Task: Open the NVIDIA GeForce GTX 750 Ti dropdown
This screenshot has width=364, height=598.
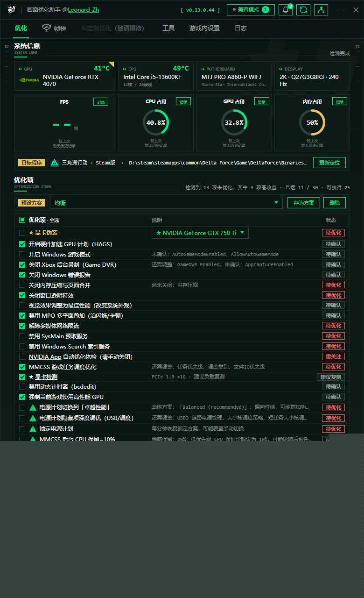Action: point(200,233)
